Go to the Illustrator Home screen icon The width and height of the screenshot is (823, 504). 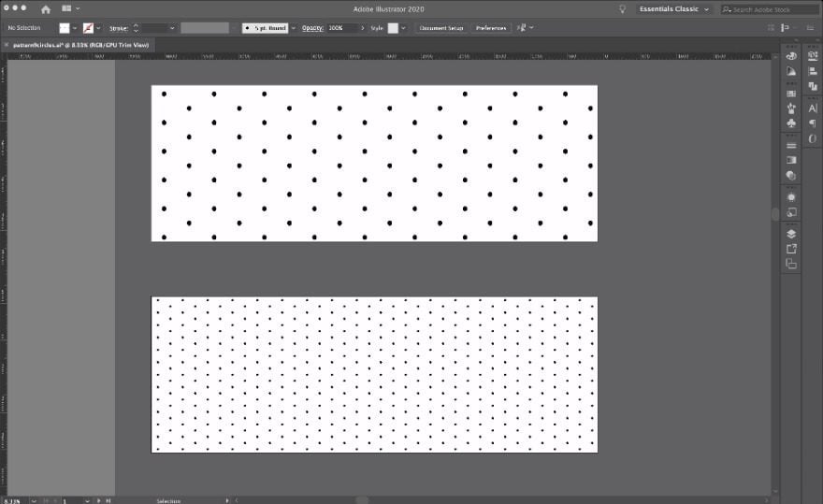[46, 9]
